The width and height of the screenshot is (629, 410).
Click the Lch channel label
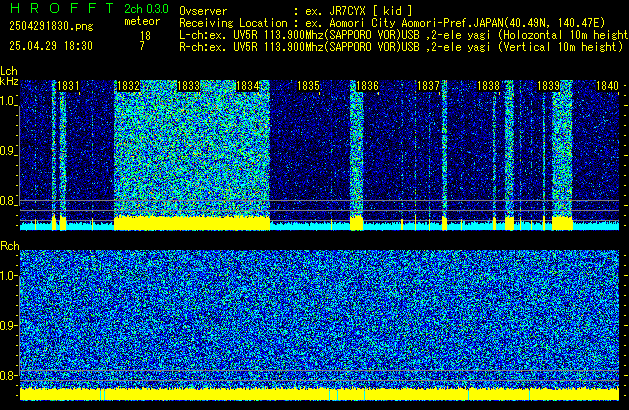pos(9,71)
